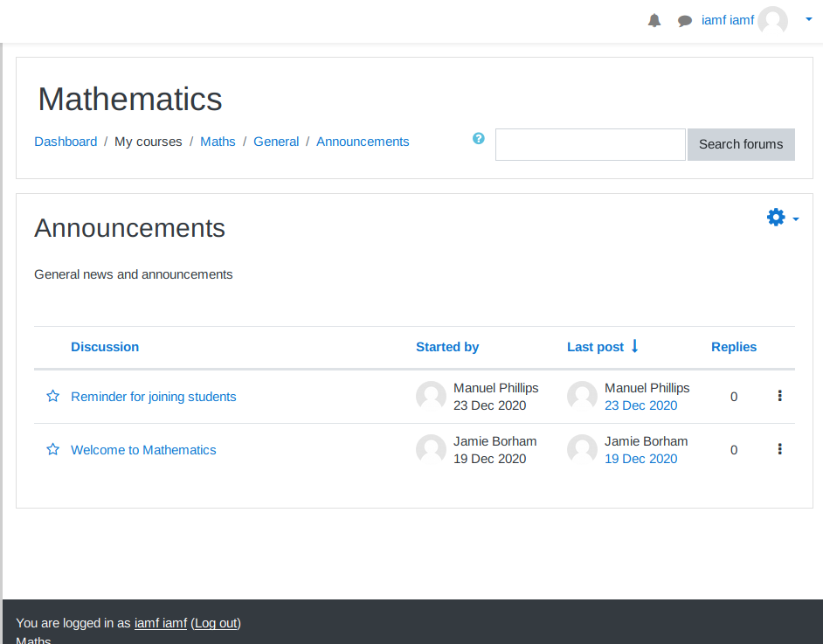Image resolution: width=823 pixels, height=644 pixels.
Task: Sort discussions by Replies column
Action: click(733, 347)
